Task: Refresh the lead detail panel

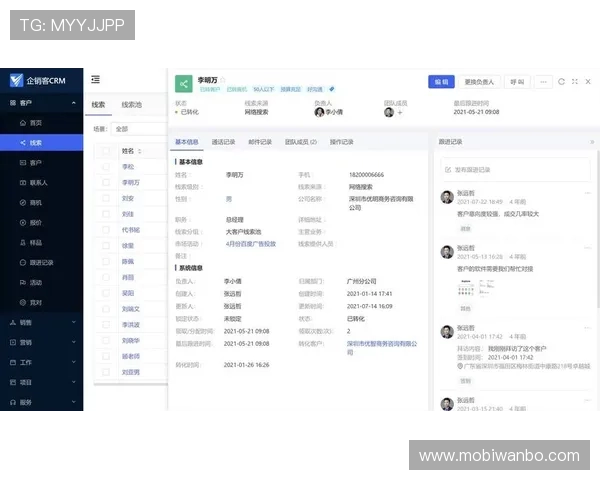Action: [561, 82]
